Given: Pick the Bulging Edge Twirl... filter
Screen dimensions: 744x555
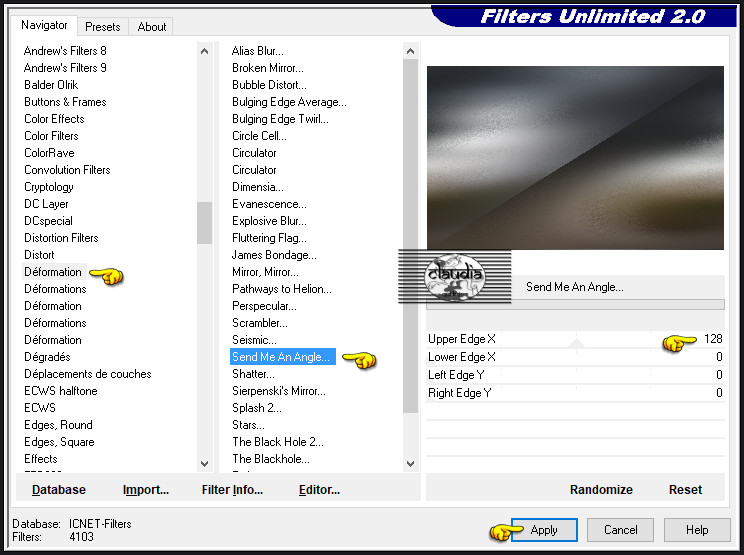Looking at the screenshot, I should pos(280,119).
